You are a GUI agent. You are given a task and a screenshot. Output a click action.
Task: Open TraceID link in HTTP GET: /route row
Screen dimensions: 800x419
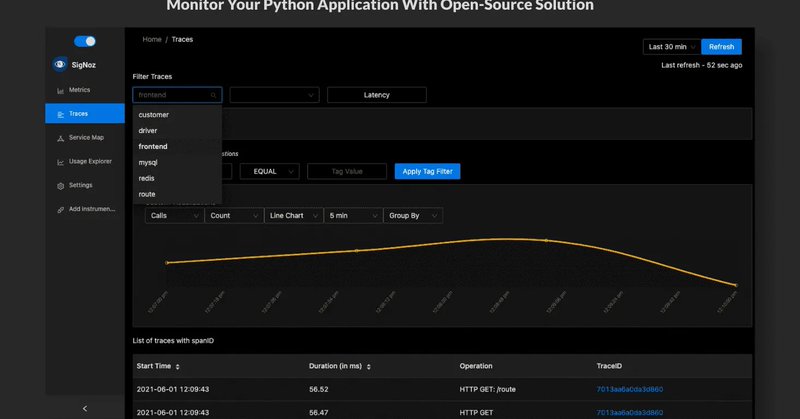pos(630,389)
